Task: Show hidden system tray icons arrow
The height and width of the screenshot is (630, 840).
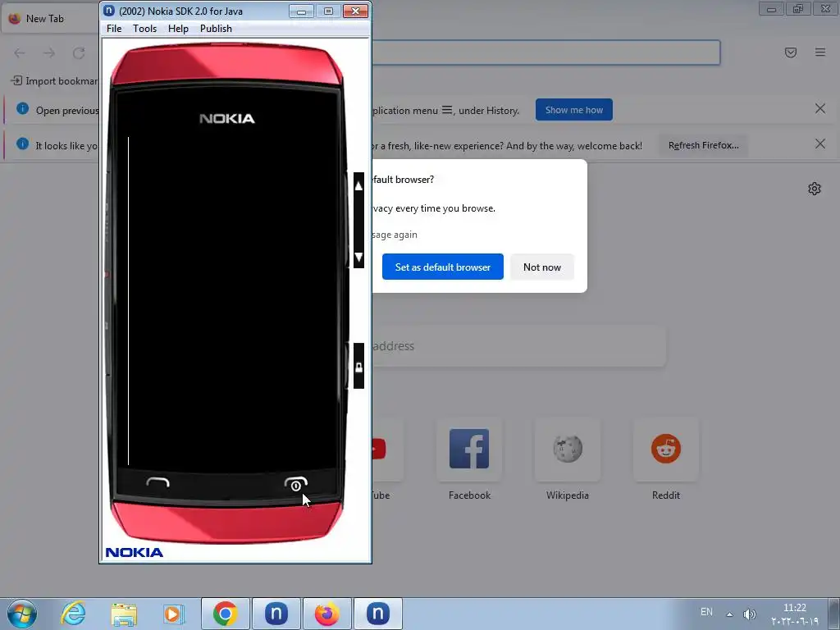Action: pyautogui.click(x=729, y=614)
